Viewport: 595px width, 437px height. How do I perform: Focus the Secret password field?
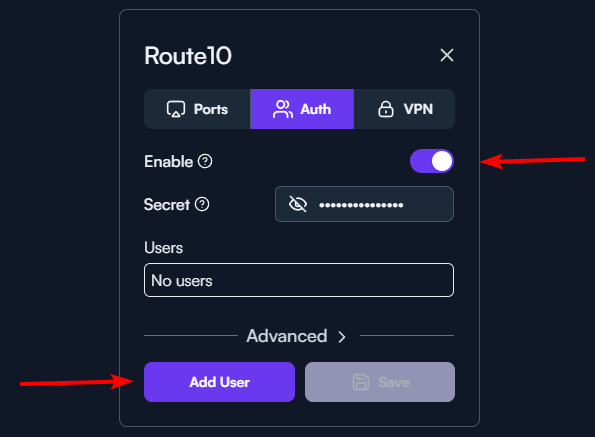(x=364, y=204)
